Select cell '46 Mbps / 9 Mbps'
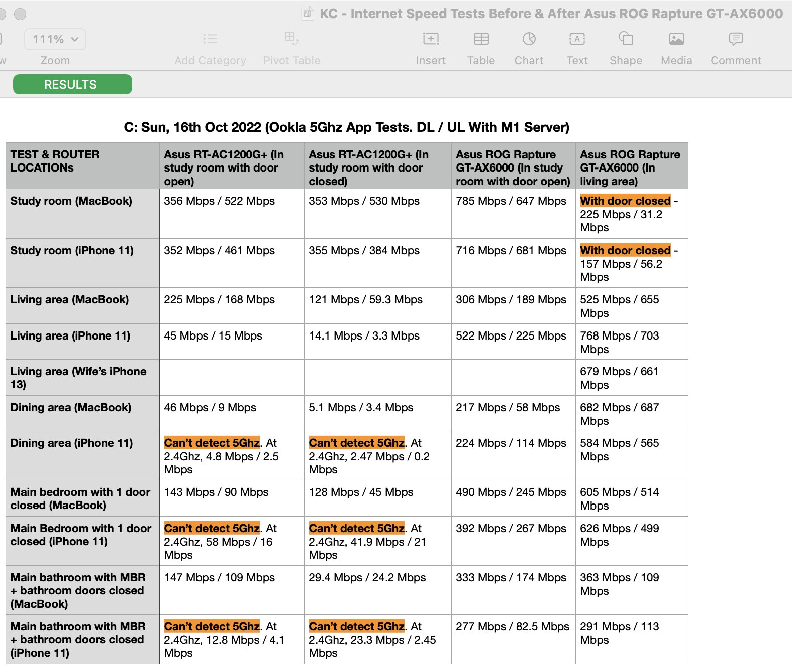The image size is (792, 672). coord(232,413)
